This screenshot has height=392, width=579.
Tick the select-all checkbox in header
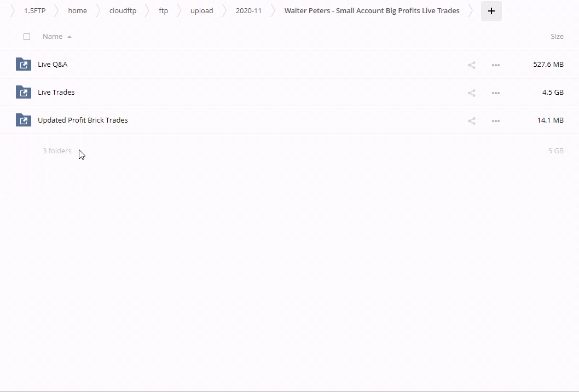[x=27, y=37]
